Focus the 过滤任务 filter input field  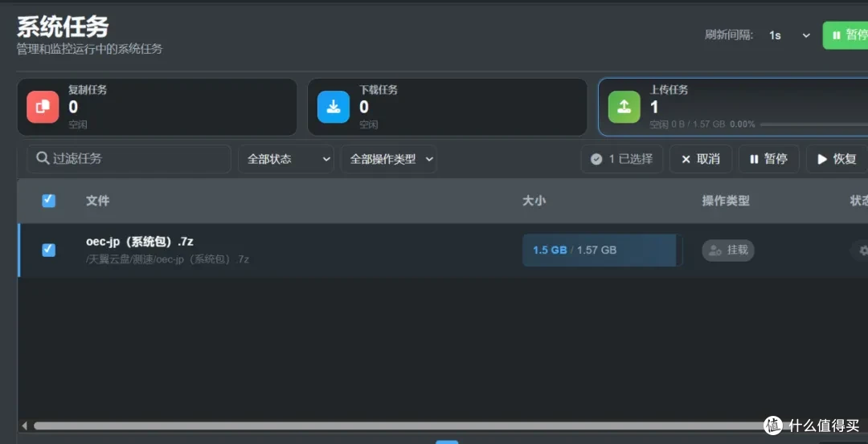click(129, 159)
